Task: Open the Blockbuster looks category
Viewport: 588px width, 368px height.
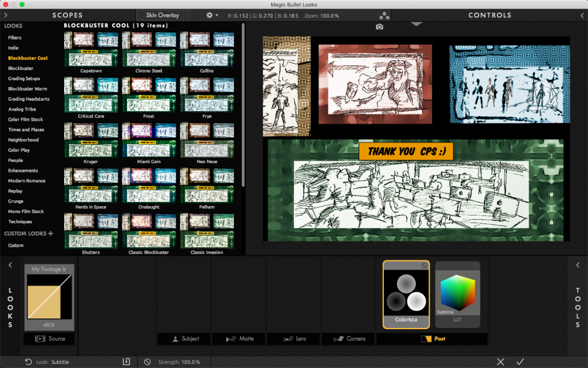Action: 21,68
